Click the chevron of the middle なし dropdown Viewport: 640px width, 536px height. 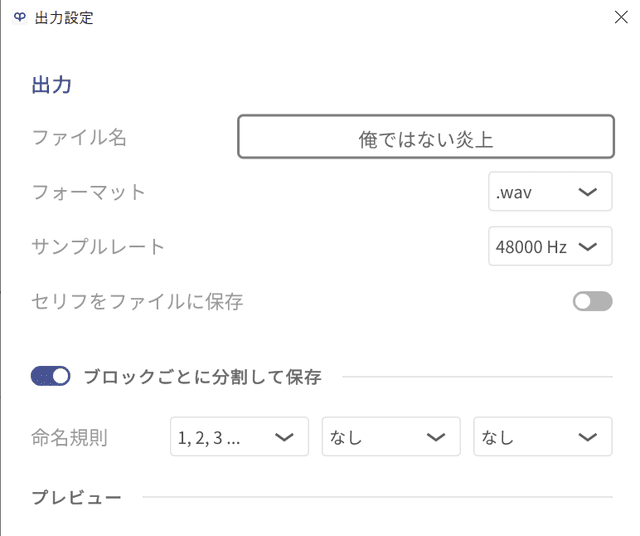click(436, 437)
